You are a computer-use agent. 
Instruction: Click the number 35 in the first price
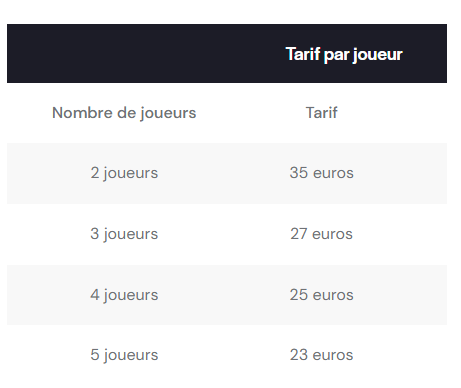coord(299,173)
